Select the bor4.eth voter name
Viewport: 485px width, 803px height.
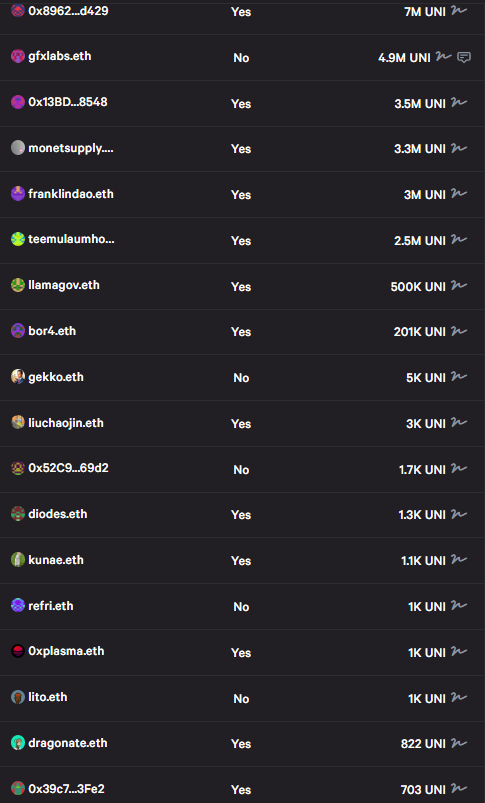(x=52, y=331)
